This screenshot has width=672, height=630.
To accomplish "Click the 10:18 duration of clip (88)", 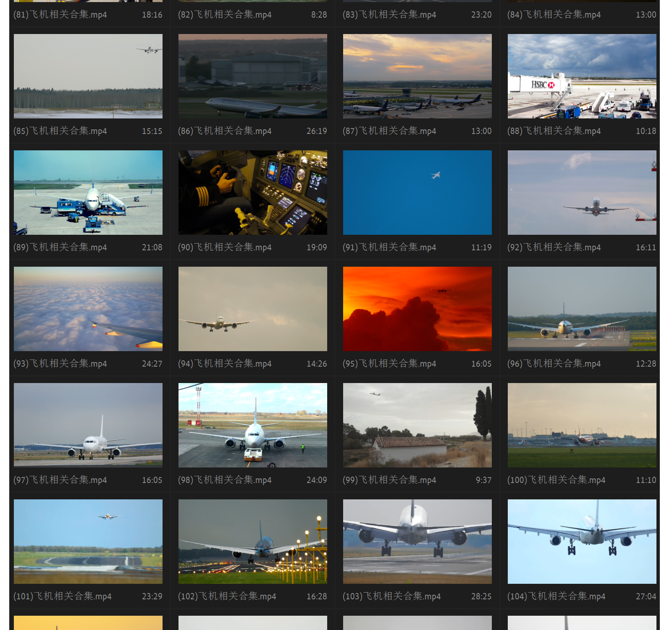I will point(646,131).
